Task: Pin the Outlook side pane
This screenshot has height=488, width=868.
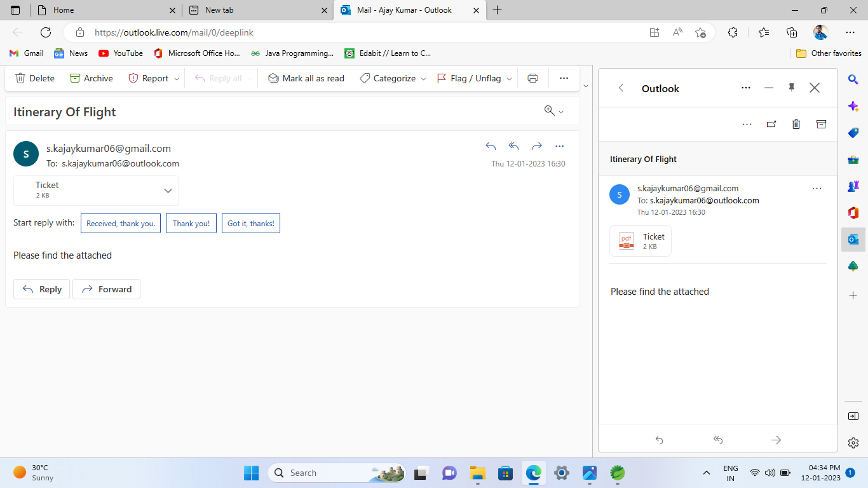Action: [x=791, y=88]
